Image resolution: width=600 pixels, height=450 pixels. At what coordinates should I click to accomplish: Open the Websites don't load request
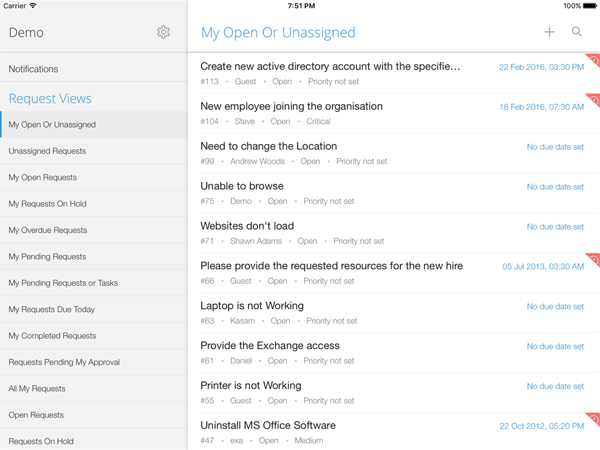247,226
